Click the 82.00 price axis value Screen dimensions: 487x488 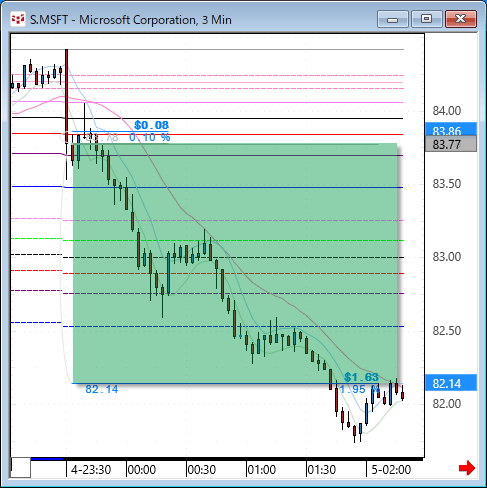click(447, 404)
